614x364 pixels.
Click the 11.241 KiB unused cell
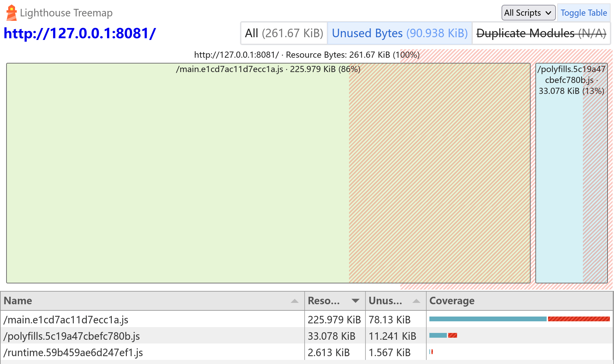pos(396,336)
